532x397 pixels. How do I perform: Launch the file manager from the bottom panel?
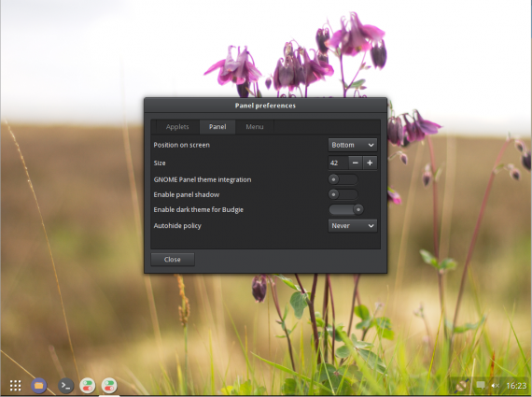coord(39,386)
